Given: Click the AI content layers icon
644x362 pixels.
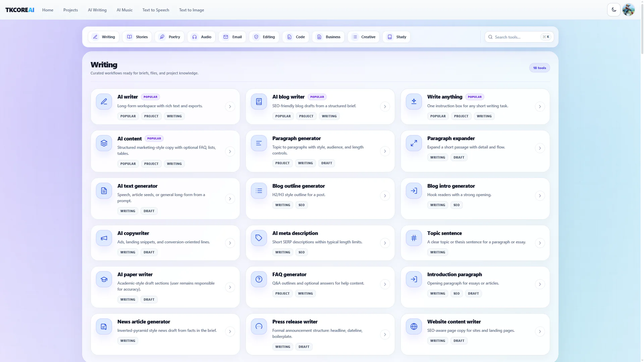Looking at the screenshot, I should tap(104, 143).
